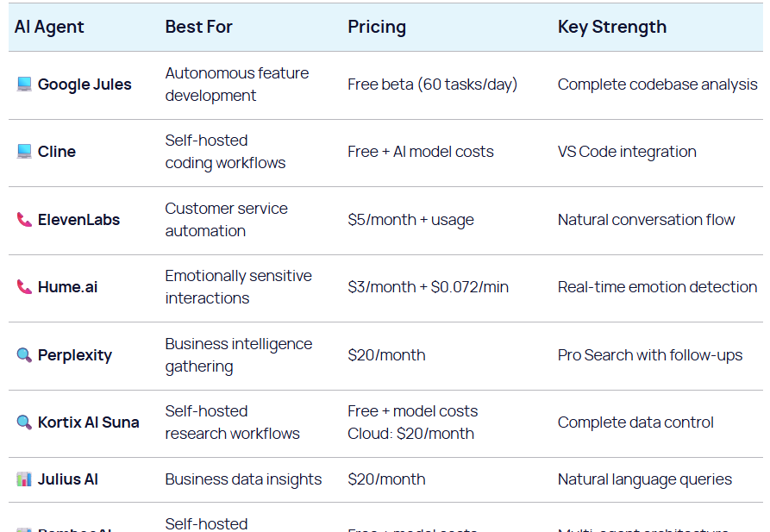
Task: Select the Best For column header
Action: click(x=198, y=27)
